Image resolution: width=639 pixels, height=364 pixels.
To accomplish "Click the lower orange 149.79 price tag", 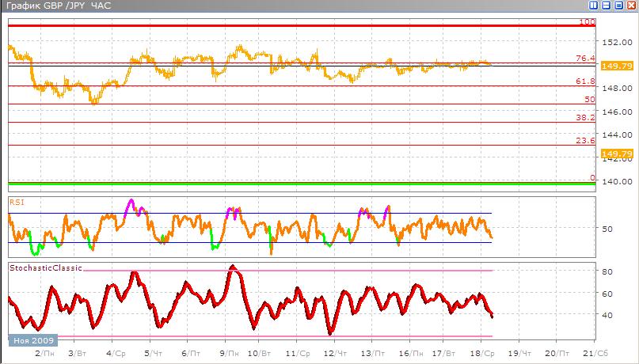I will (615, 154).
